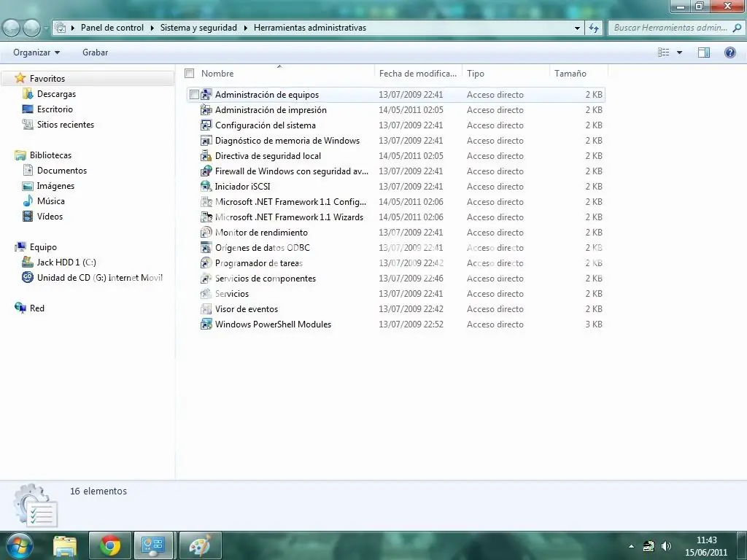
Task: Go to Panel de control breadcrumb
Action: [x=112, y=28]
